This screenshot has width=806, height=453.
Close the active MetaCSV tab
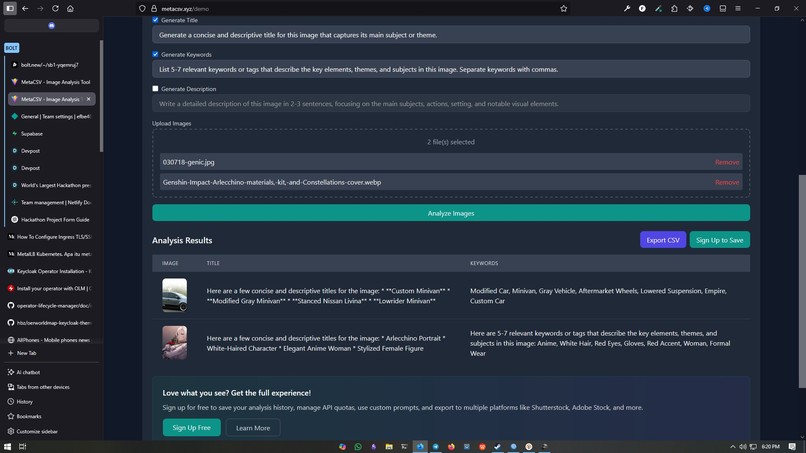88,99
